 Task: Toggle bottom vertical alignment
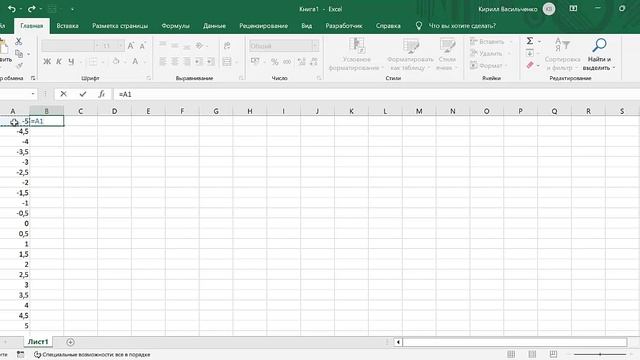coord(187,46)
